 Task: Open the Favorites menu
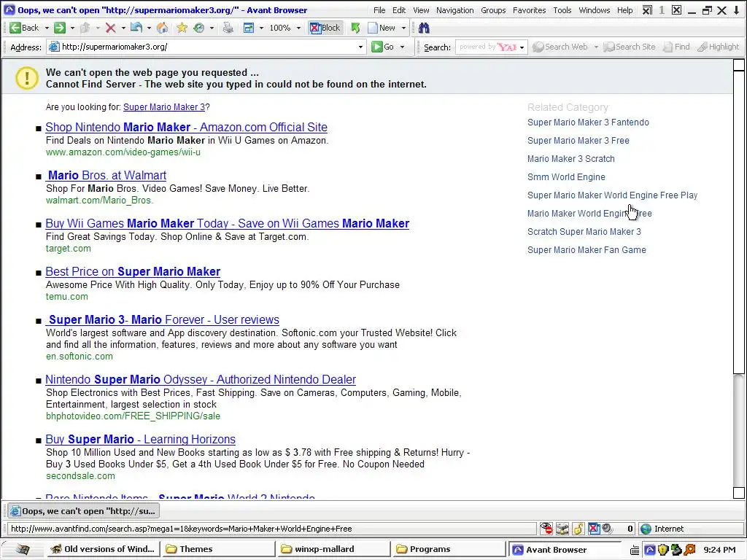coord(530,10)
